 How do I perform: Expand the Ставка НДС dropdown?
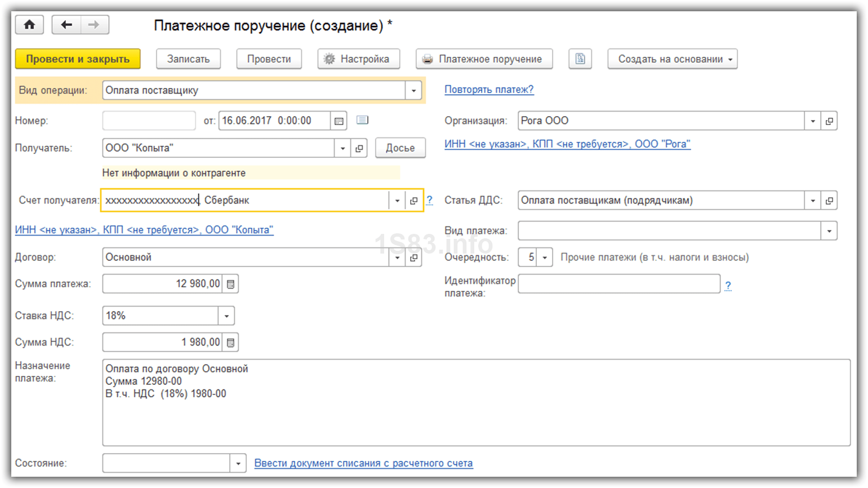226,316
